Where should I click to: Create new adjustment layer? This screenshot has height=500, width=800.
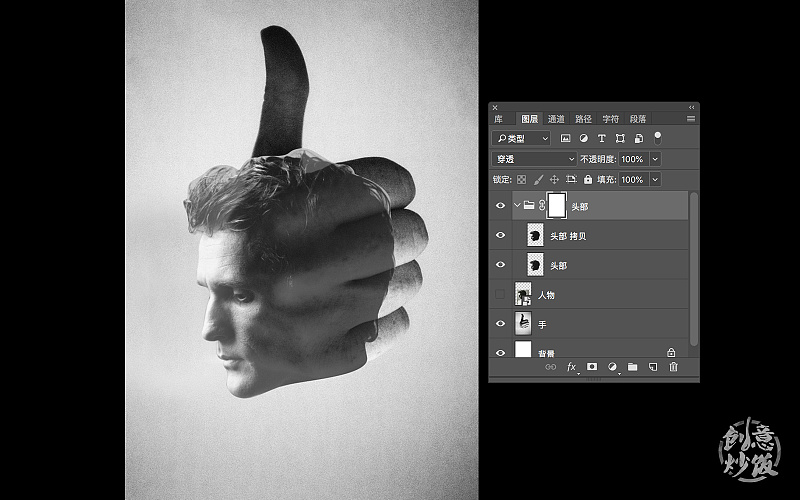tap(612, 367)
